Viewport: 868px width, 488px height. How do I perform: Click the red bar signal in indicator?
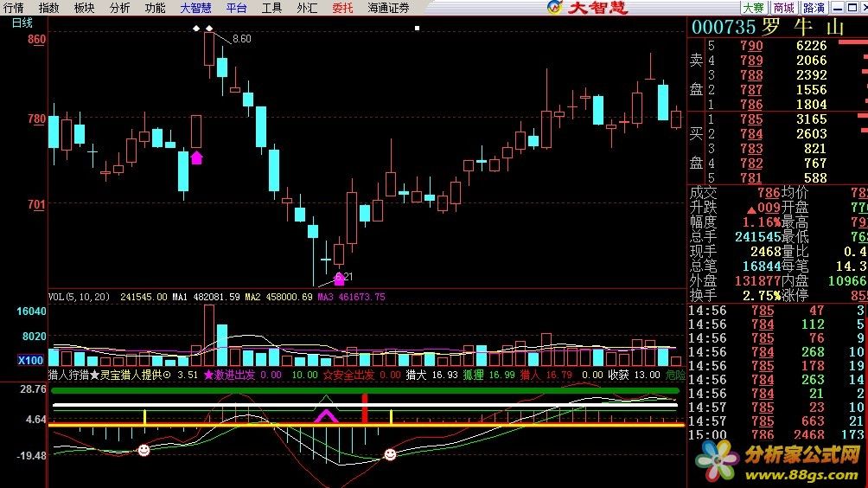click(x=364, y=408)
